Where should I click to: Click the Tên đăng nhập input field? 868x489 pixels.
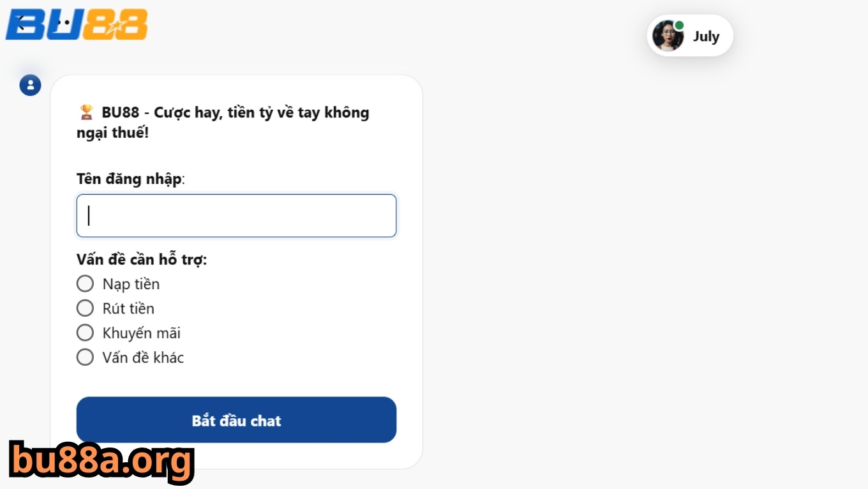(x=236, y=215)
